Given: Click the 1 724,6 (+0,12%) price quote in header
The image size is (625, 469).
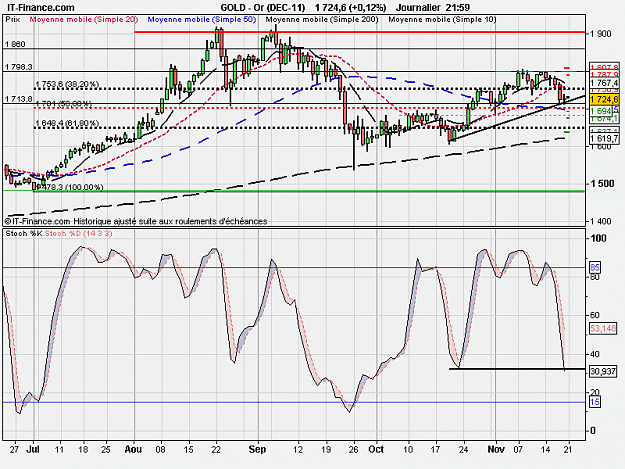Looking at the screenshot, I should tap(350, 8).
